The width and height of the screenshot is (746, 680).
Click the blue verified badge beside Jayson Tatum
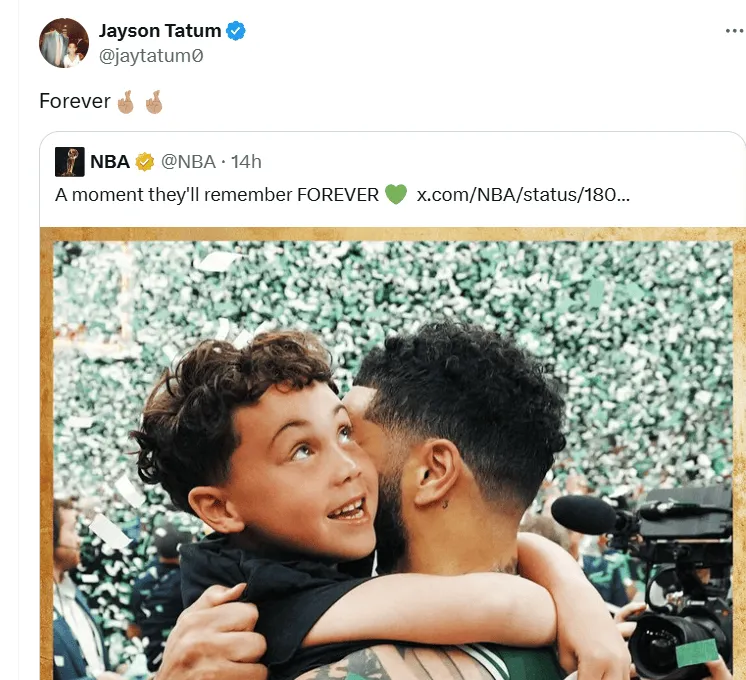point(236,31)
